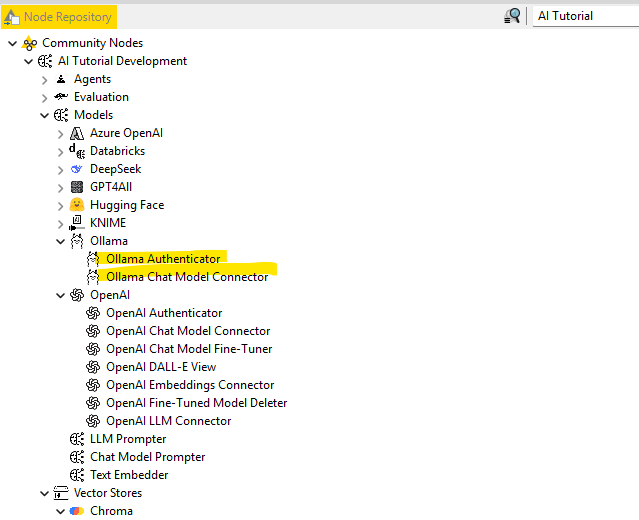This screenshot has width=639, height=520.
Task: Switch to the Node Repository tab
Action: point(59,17)
